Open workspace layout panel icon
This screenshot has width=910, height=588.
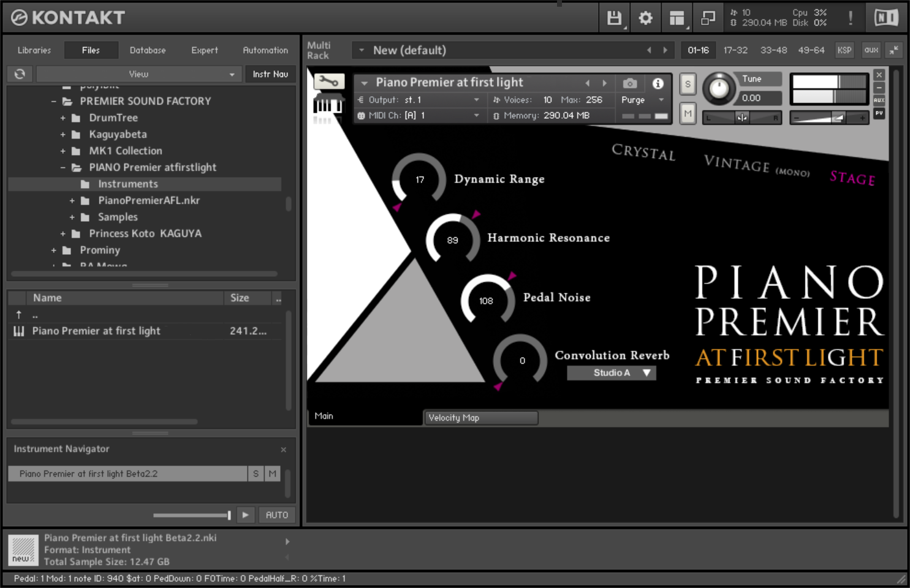pyautogui.click(x=677, y=18)
